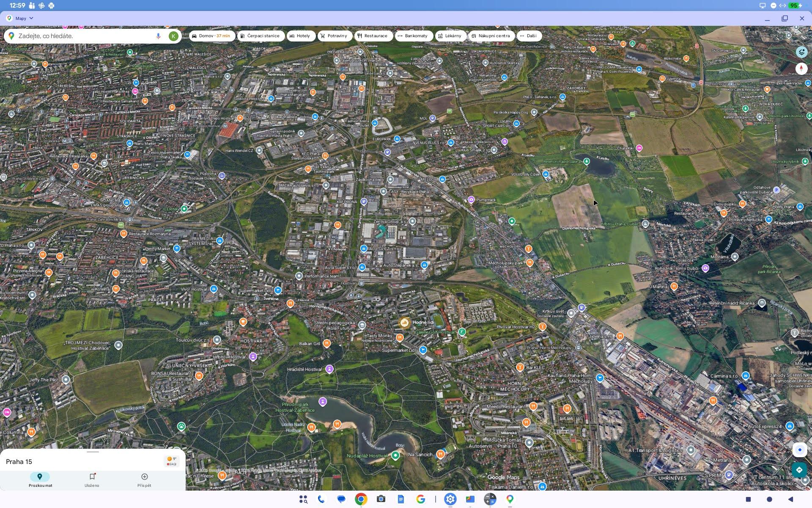812x508 pixels.
Task: Expand the Praha 15 bottom sheet handle
Action: pos(93,452)
